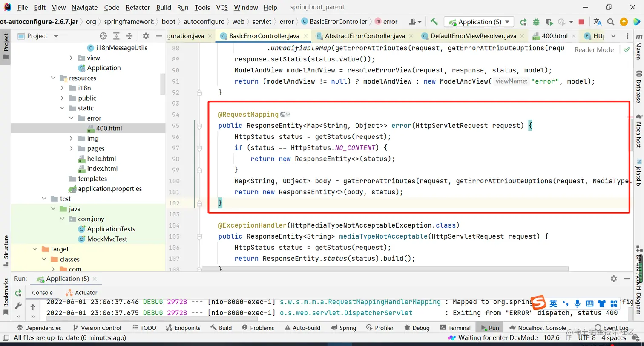Open the user account dropdown in toolbar
Viewport: 644px width, 346px height.
coord(415,22)
